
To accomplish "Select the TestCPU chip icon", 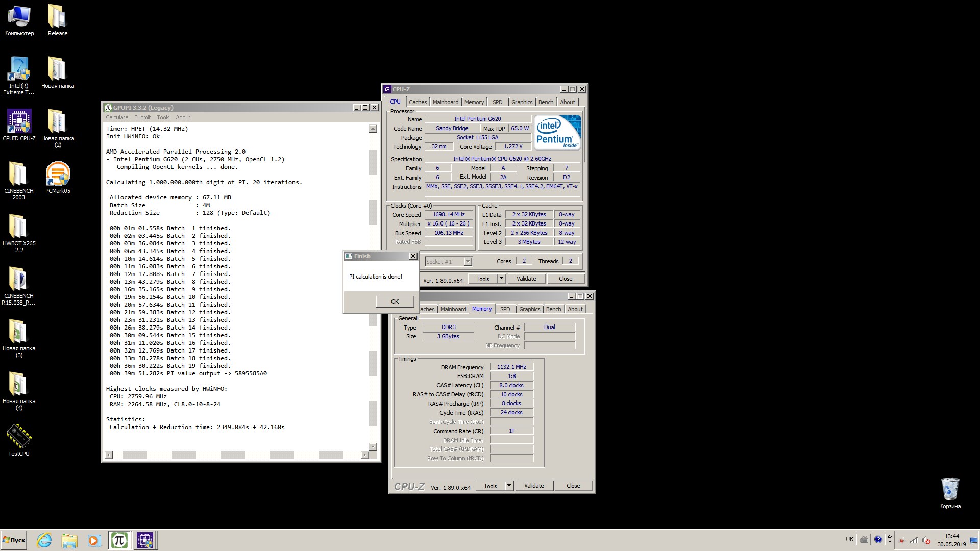I will [x=19, y=440].
